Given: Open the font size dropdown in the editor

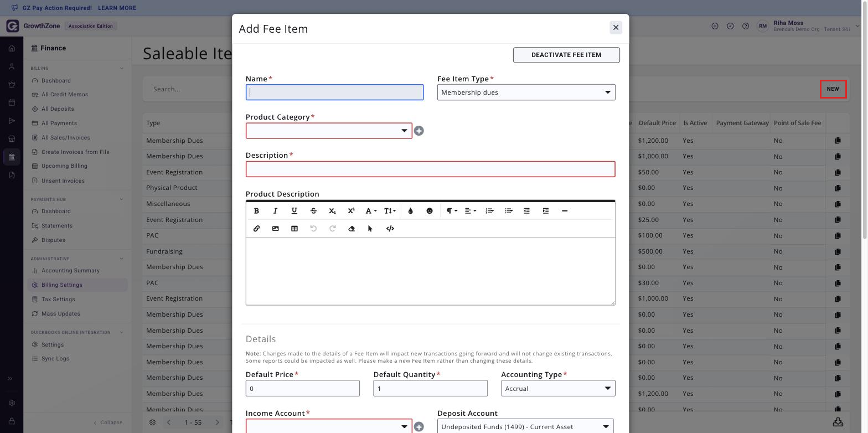Looking at the screenshot, I should click(390, 211).
